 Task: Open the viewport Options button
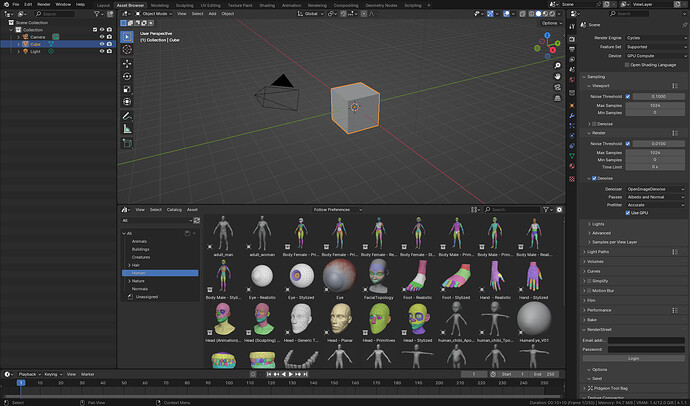551,23
